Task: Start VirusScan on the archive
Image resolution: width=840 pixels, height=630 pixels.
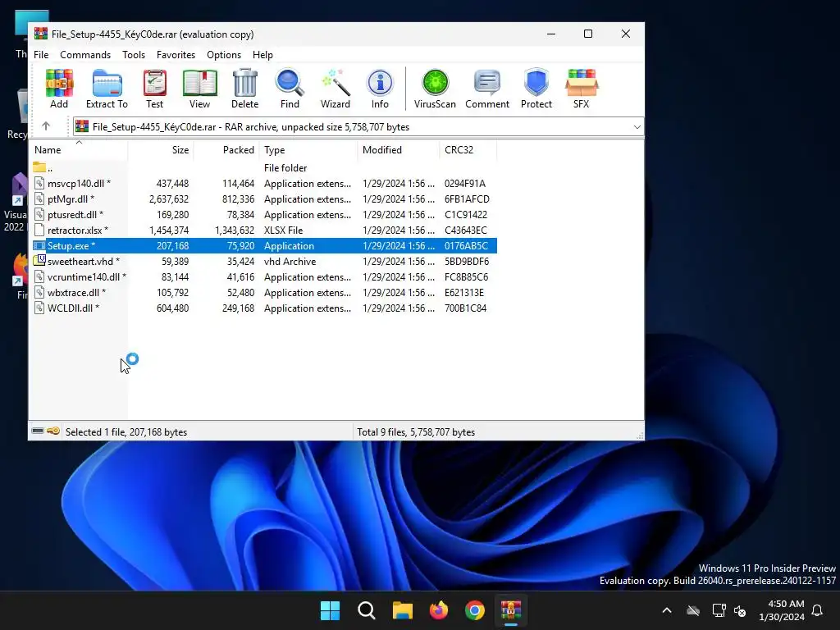Action: [x=435, y=89]
